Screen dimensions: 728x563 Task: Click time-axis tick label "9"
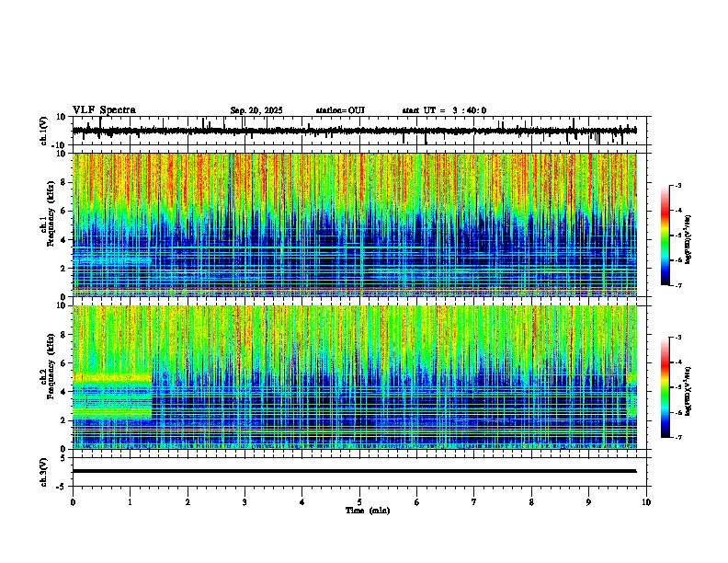click(588, 502)
